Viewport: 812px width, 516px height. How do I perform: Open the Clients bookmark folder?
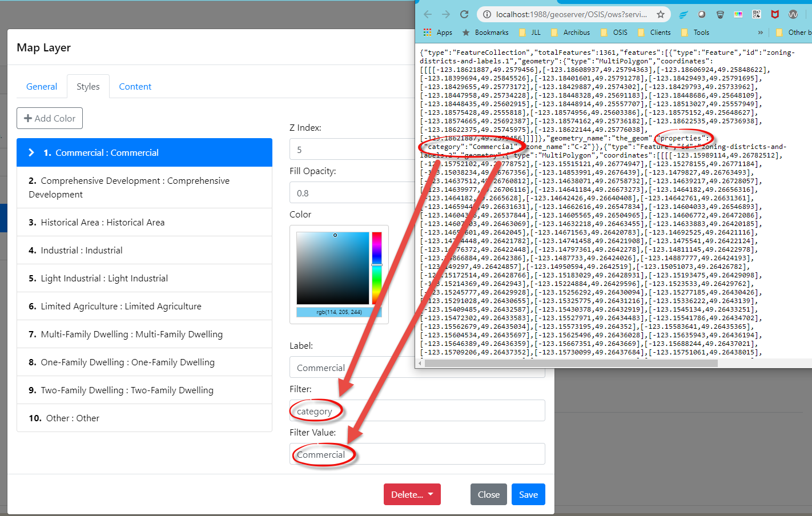[x=654, y=33]
